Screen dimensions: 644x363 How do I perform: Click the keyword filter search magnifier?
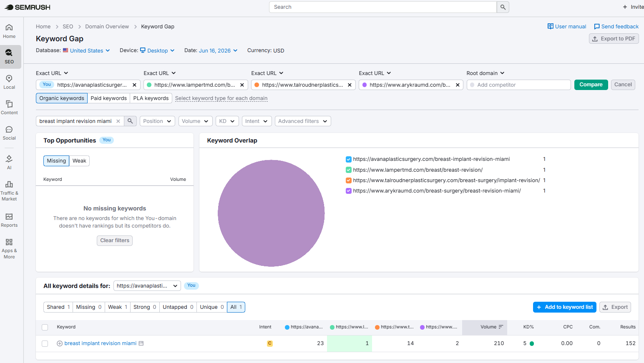130,121
